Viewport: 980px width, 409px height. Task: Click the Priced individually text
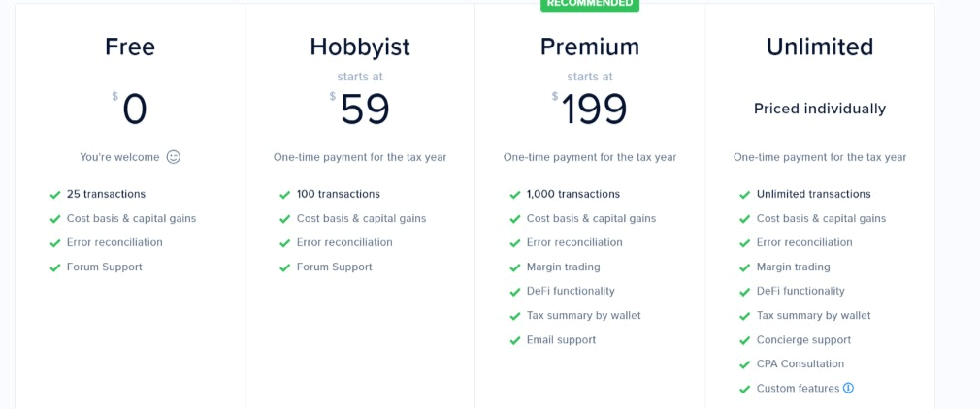tap(820, 109)
